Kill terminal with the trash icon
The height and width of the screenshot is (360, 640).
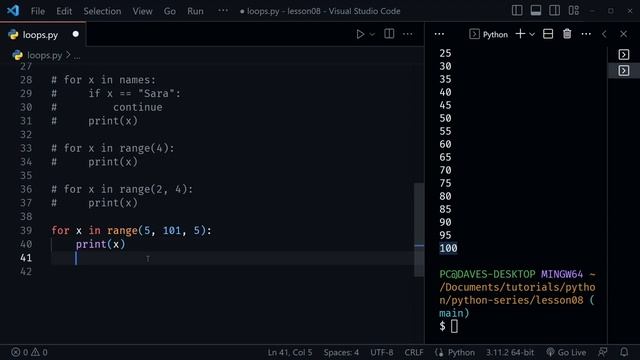pos(567,34)
